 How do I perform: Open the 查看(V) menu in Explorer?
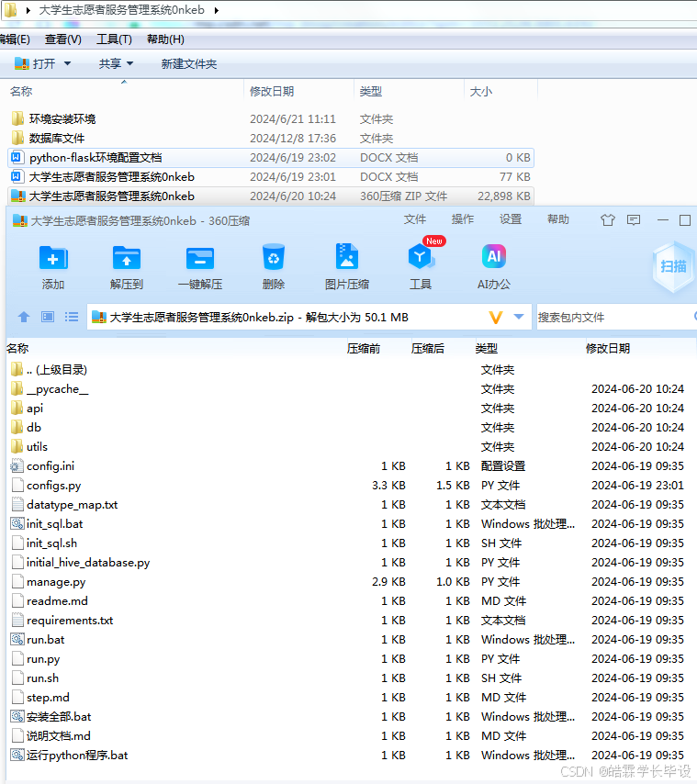click(63, 39)
